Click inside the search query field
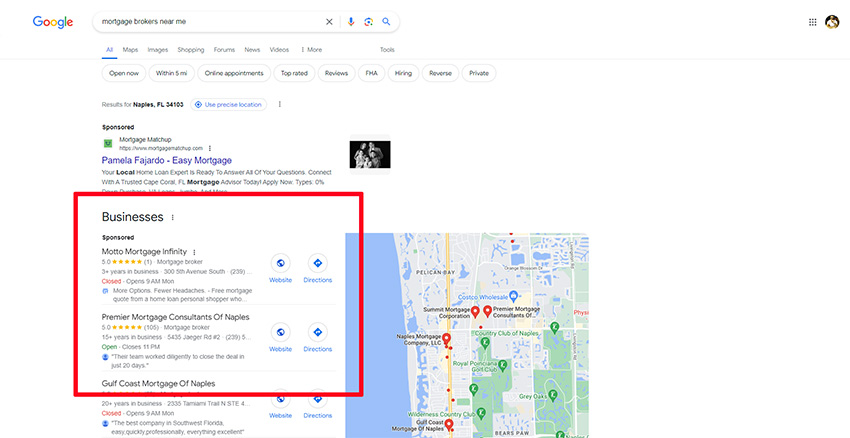The height and width of the screenshot is (438, 850). [200, 22]
